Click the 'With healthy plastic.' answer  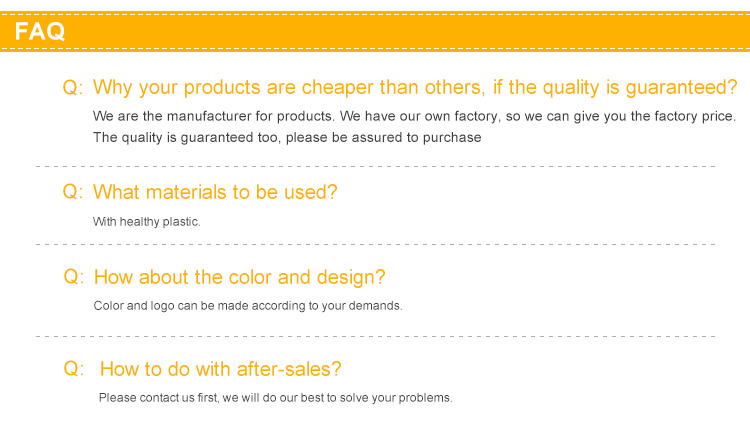coord(146,222)
